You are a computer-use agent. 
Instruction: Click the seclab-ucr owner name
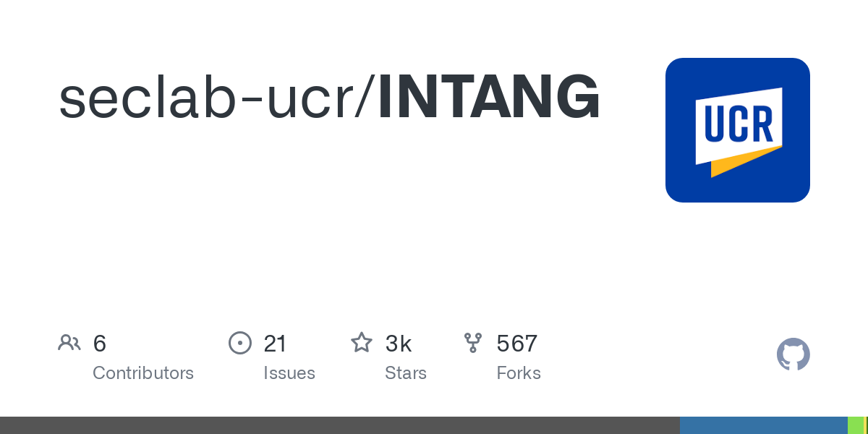tap(213, 98)
